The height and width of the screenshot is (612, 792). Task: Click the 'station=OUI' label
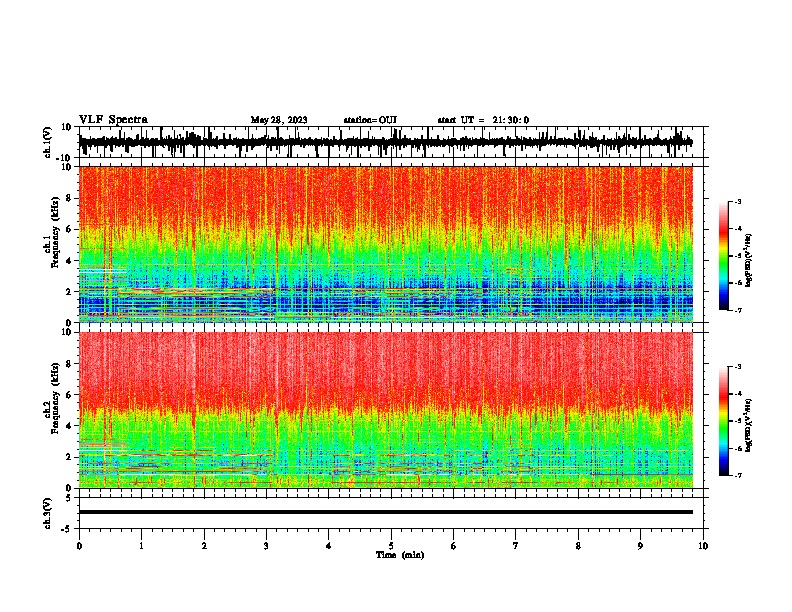point(370,120)
